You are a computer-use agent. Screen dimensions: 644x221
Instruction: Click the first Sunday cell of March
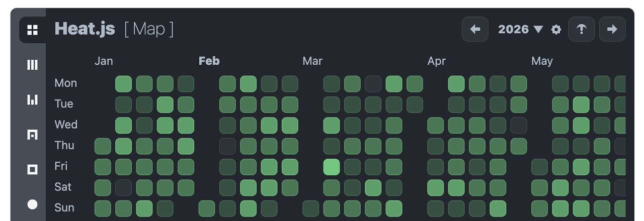coord(310,208)
